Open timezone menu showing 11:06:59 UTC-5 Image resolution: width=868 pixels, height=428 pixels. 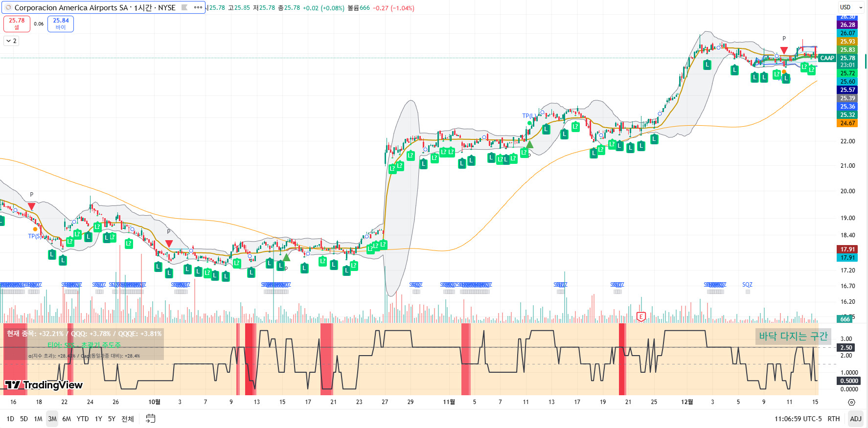tap(798, 419)
